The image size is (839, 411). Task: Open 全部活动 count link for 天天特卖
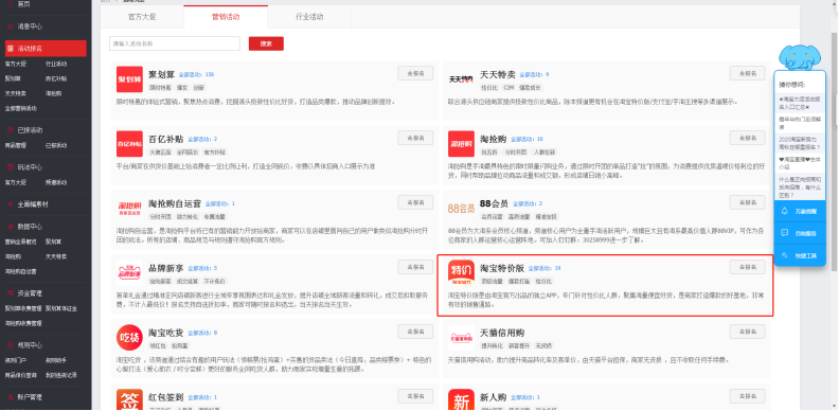click(x=534, y=74)
